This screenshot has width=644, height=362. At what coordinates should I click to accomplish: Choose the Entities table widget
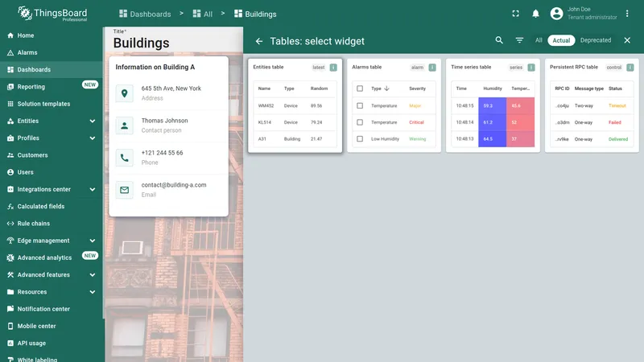coord(295,105)
